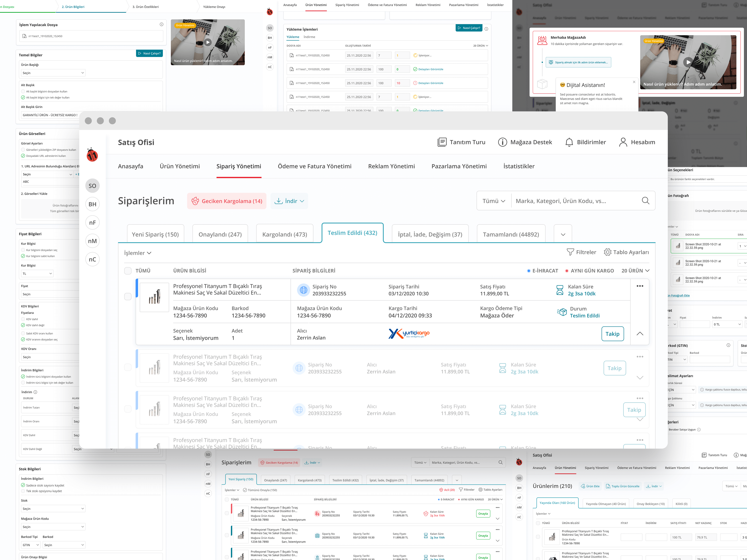This screenshot has height=560, width=747.
Task: Open the Tümü search filter dropdown in front window
Action: 494,201
